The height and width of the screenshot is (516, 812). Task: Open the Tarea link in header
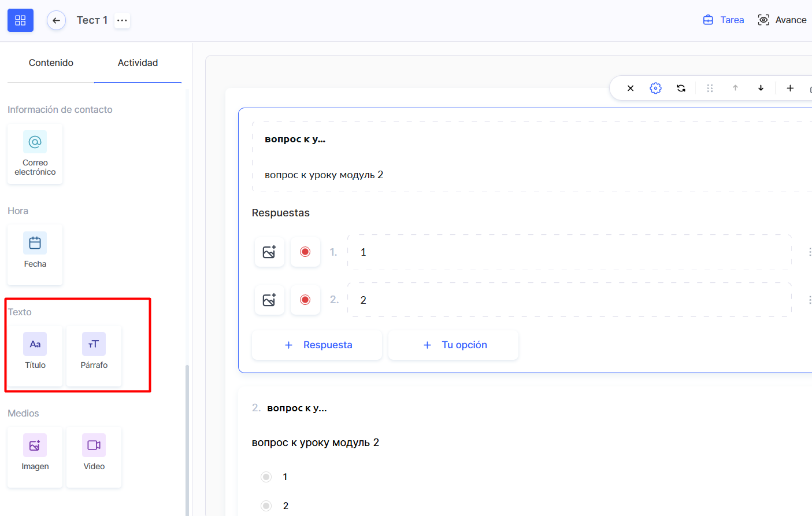[x=724, y=20]
